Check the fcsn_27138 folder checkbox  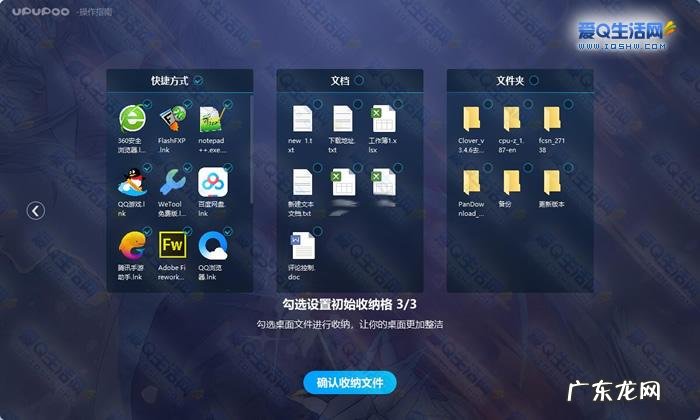pyautogui.click(x=568, y=104)
